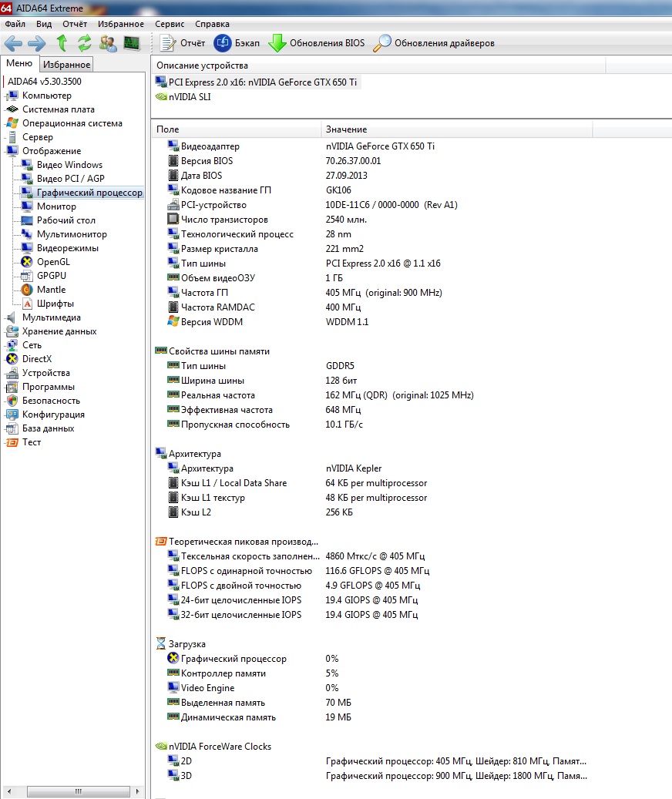This screenshot has height=799, width=672.
Task: Open the sensor monitor graph icon
Action: (x=132, y=43)
